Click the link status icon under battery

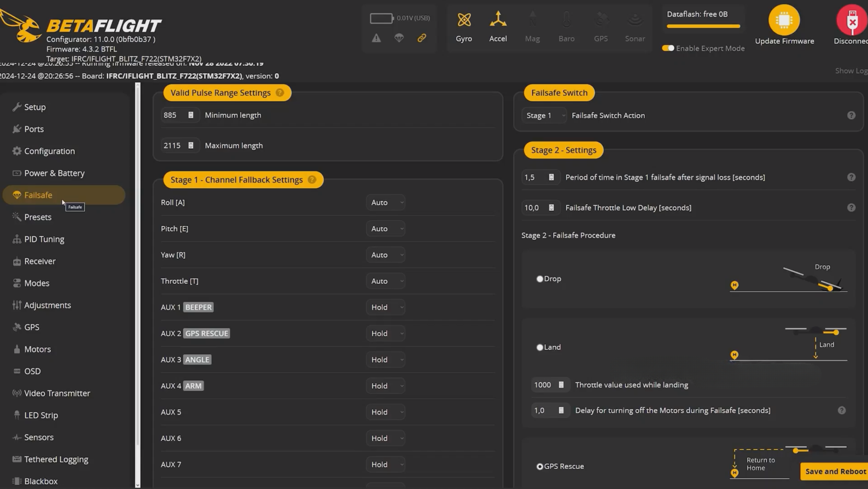click(422, 38)
